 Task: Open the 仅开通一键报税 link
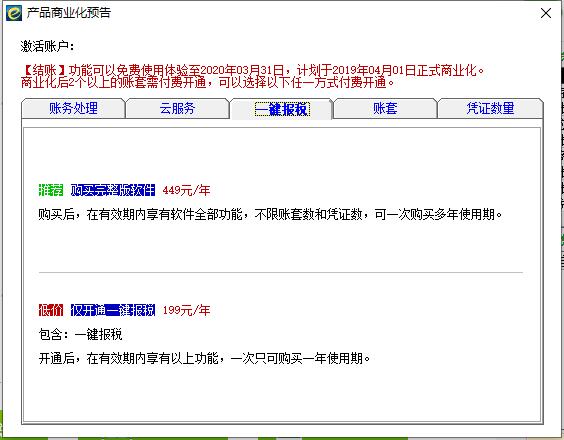(113, 310)
